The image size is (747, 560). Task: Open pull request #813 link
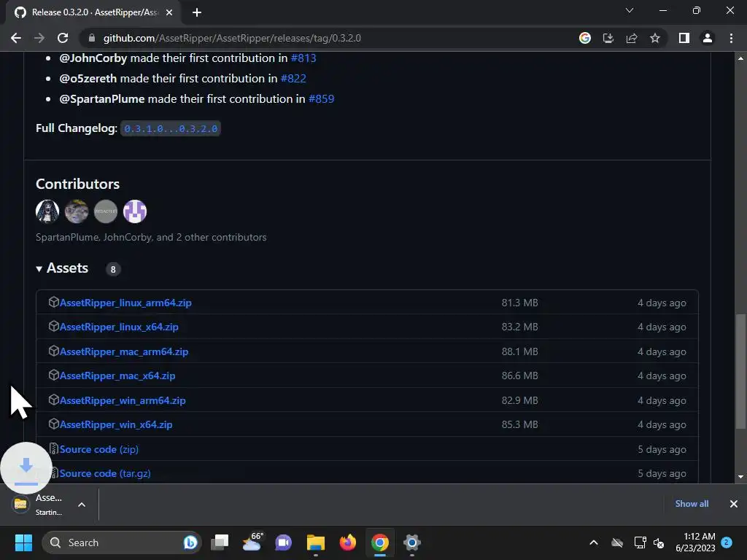click(x=303, y=58)
